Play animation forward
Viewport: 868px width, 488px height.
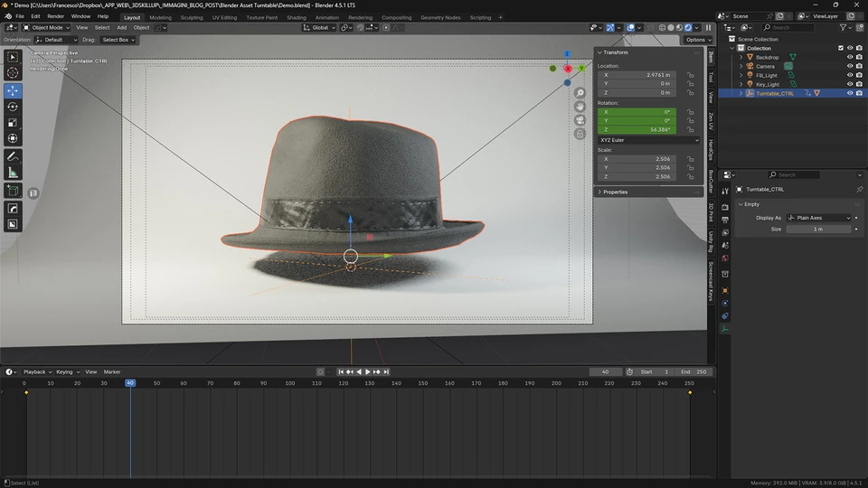pyautogui.click(x=368, y=371)
